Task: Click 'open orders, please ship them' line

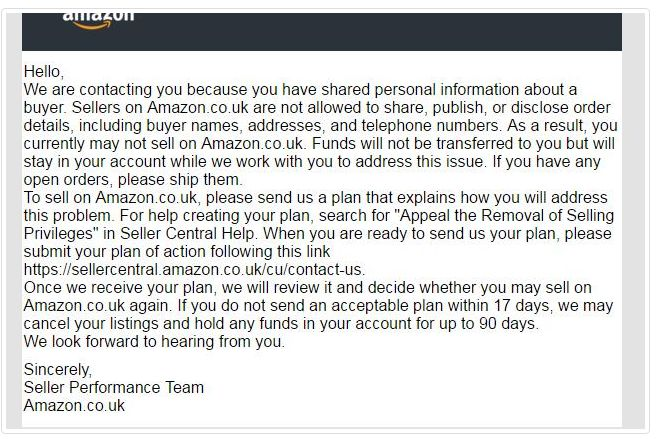Action: 133,180
